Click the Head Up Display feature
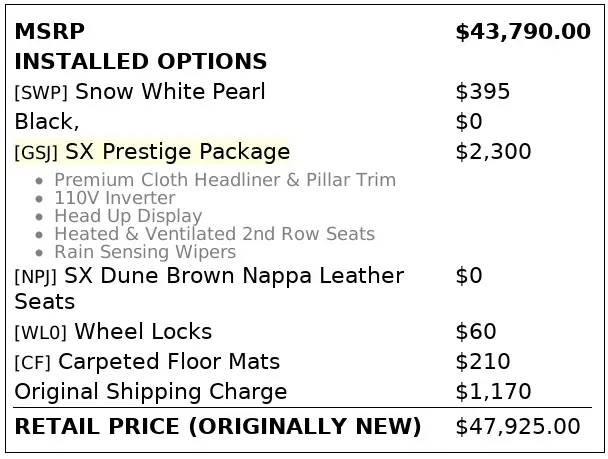 pyautogui.click(x=128, y=216)
